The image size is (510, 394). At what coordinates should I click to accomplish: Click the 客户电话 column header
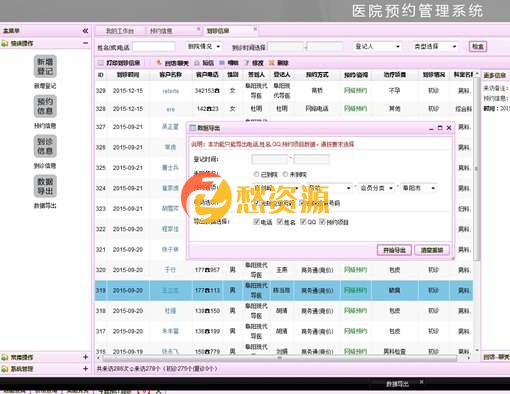(x=207, y=75)
